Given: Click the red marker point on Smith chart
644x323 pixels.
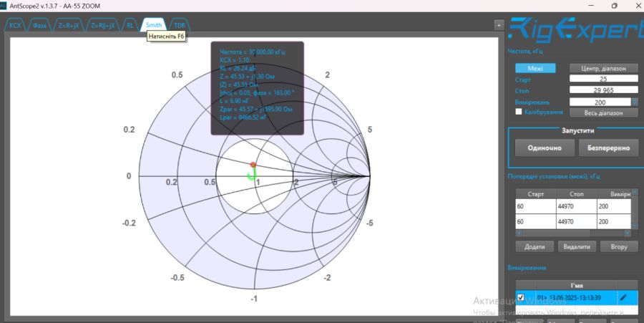Looking at the screenshot, I should pos(253,165).
